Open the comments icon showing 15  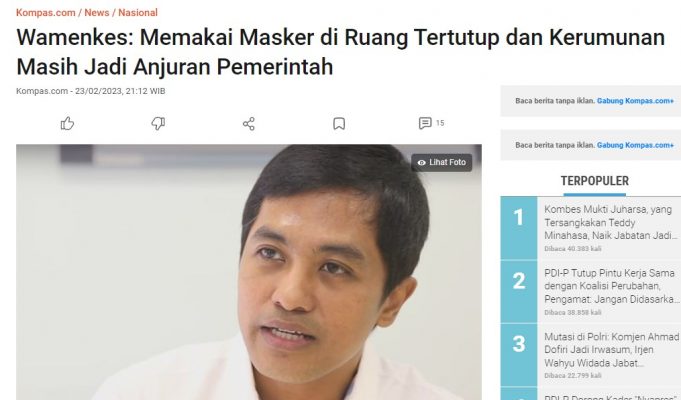click(x=425, y=123)
